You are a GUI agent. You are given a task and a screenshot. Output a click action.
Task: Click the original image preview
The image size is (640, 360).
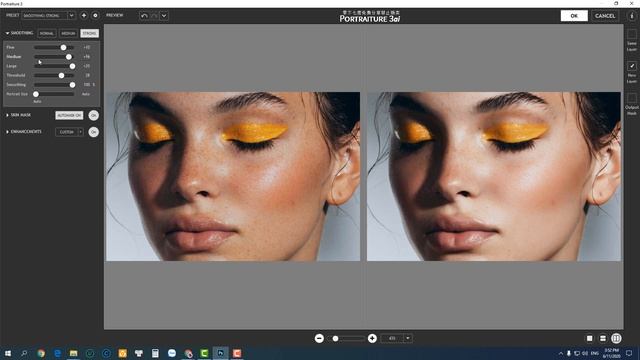point(233,176)
